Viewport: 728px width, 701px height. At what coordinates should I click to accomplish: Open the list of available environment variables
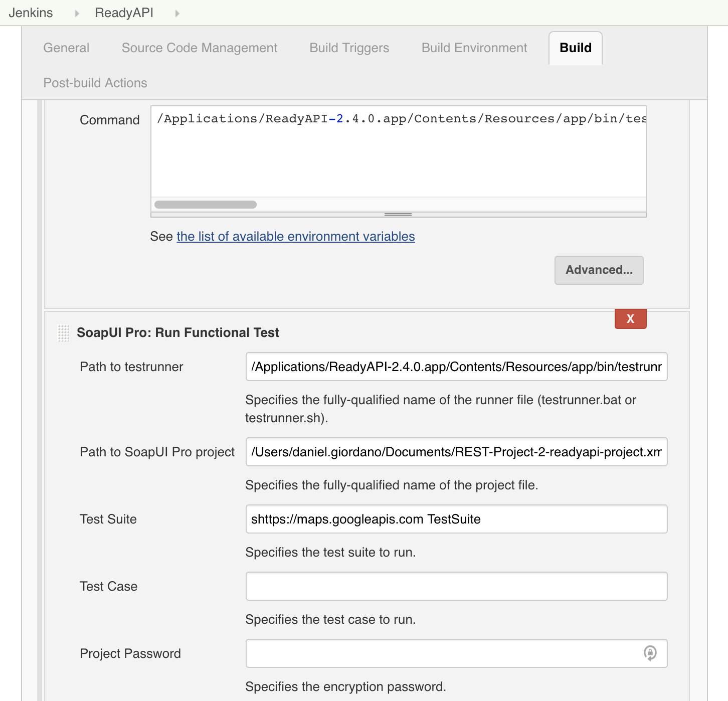point(295,236)
